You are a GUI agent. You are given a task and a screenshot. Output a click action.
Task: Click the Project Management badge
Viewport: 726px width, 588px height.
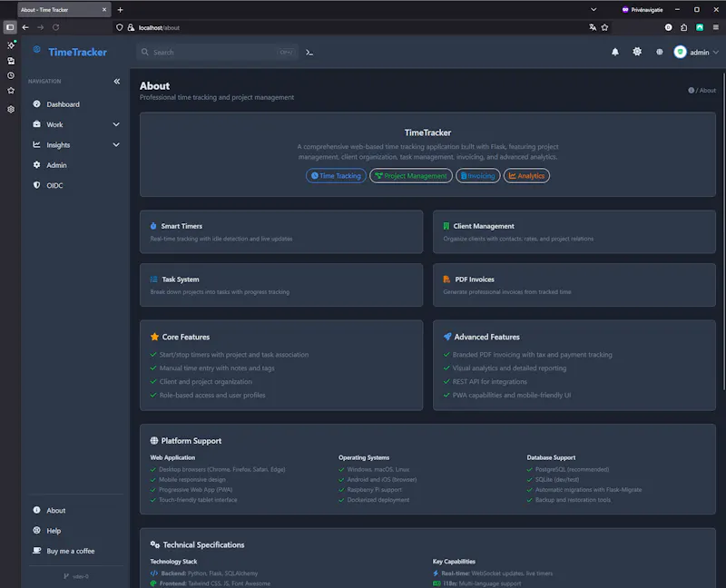411,176
